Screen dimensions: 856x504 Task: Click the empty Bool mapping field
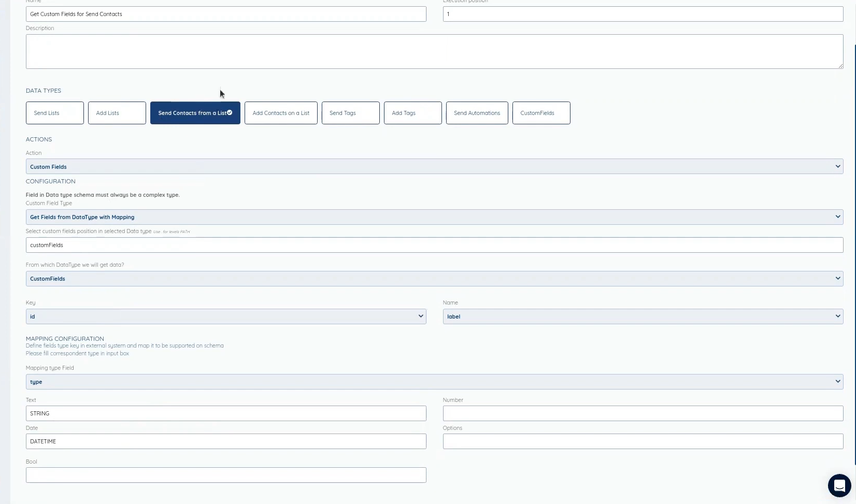[x=226, y=475]
